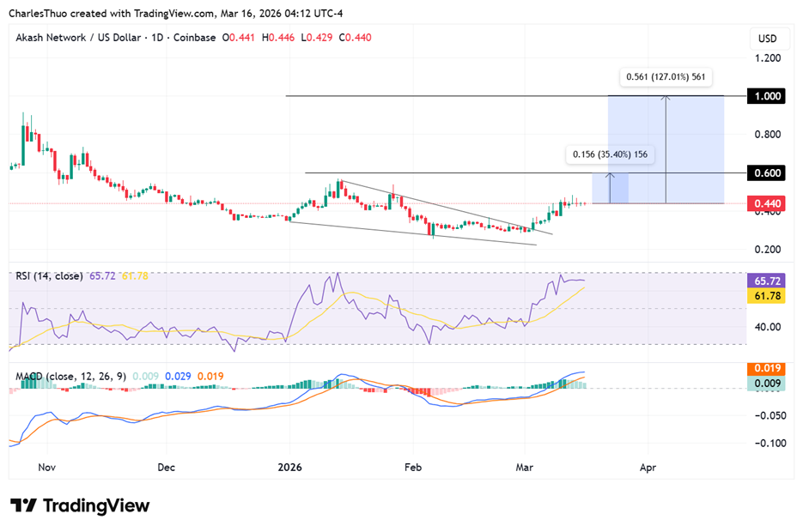Screen dimensions: 803x532
Task: Click the Apr label on time axis
Action: pyautogui.click(x=648, y=468)
